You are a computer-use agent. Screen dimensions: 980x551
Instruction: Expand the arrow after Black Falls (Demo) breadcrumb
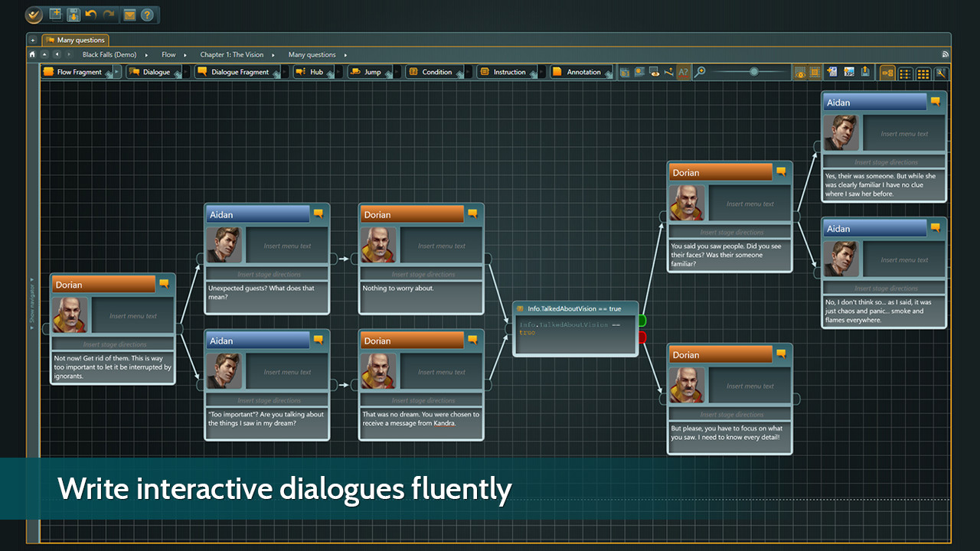point(146,55)
